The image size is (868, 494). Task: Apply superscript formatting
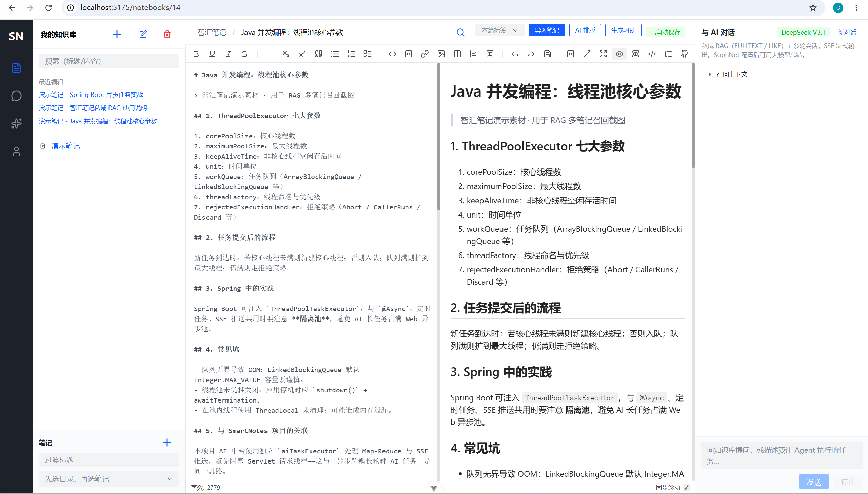302,54
